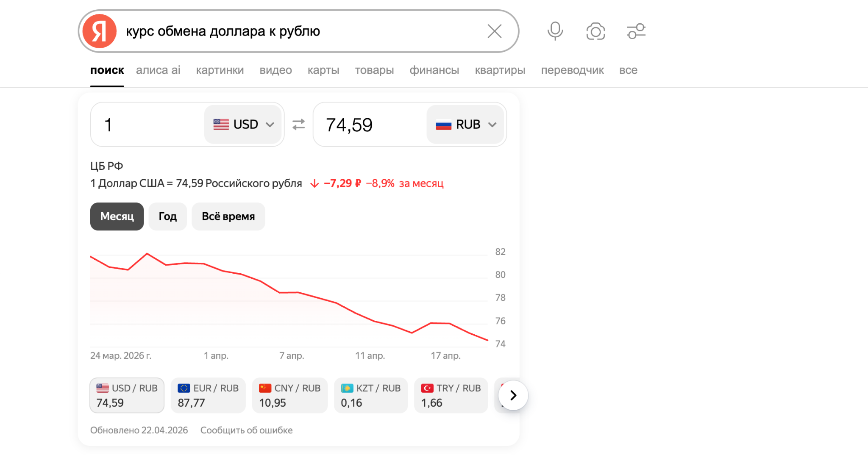Open the USD currency dropdown
868x458 pixels.
pyautogui.click(x=243, y=125)
